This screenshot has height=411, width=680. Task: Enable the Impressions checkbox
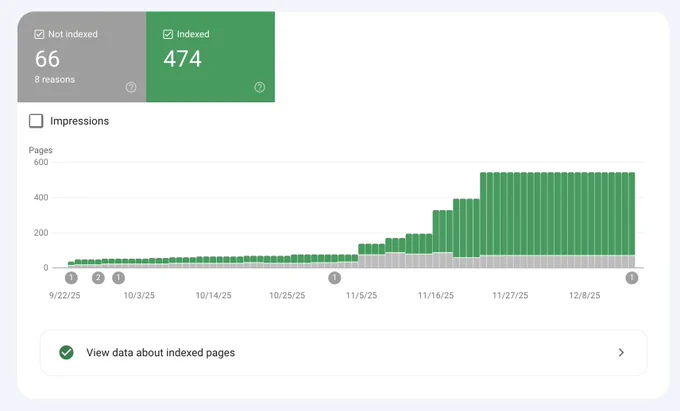click(x=36, y=121)
